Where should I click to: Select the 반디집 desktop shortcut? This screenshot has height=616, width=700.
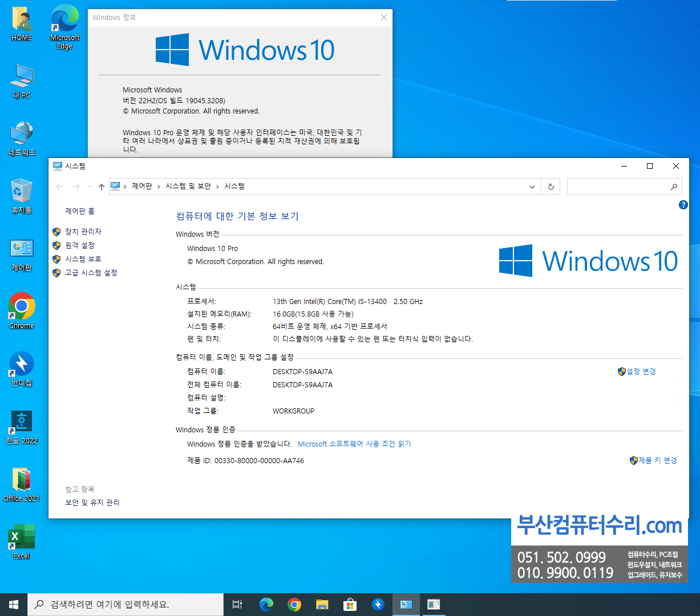[x=22, y=369]
